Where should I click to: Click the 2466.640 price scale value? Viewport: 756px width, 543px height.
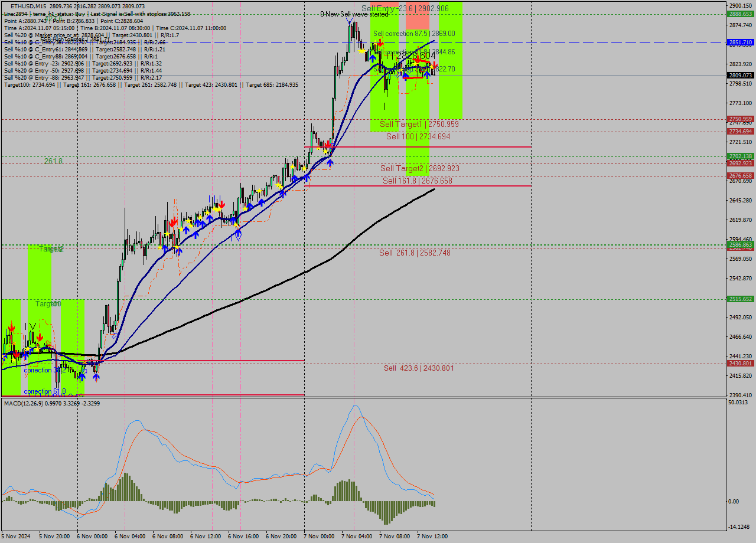pyautogui.click(x=741, y=337)
